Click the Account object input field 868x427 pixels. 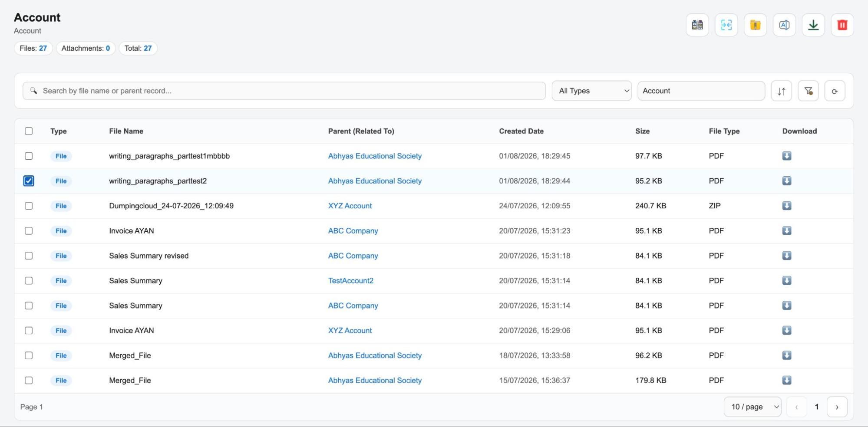pyautogui.click(x=701, y=91)
